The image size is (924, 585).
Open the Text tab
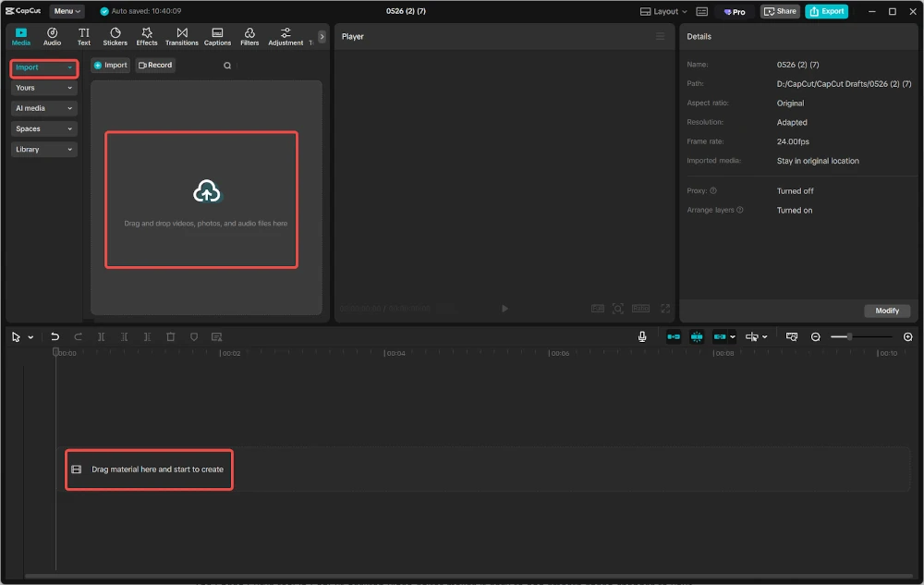tap(84, 37)
